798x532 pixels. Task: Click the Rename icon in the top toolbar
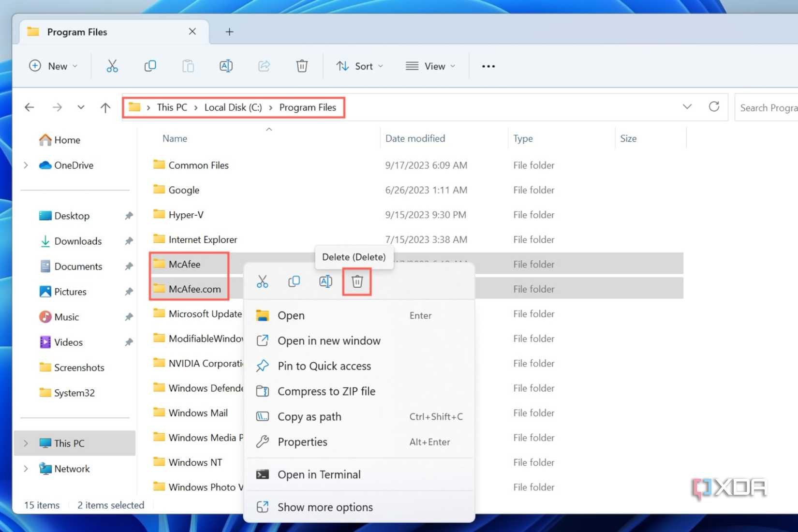(x=226, y=66)
